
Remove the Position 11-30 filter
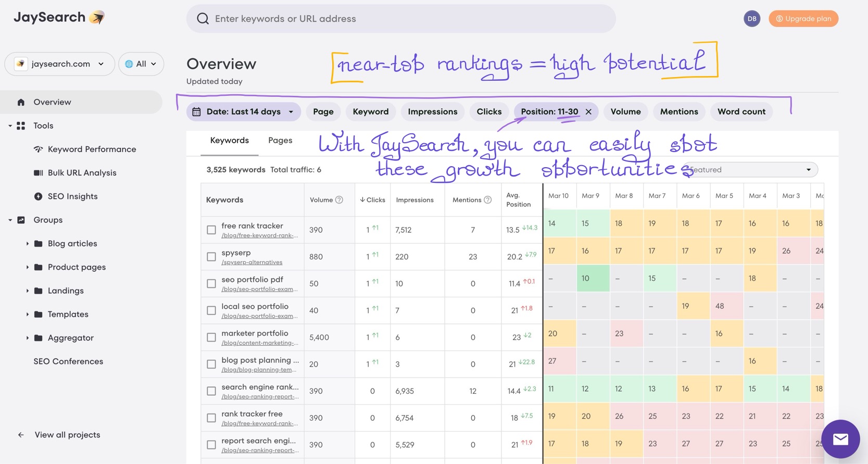(x=588, y=111)
